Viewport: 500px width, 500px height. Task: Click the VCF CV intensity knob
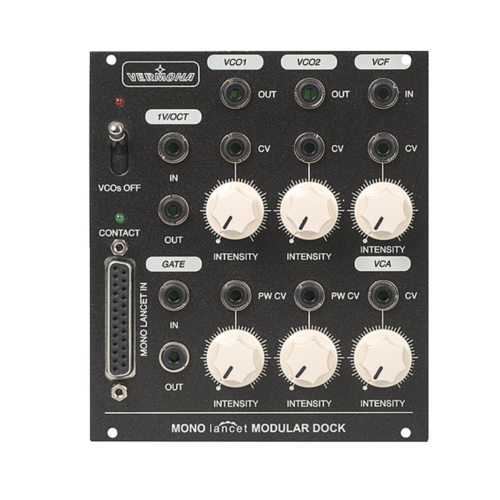[x=383, y=211]
